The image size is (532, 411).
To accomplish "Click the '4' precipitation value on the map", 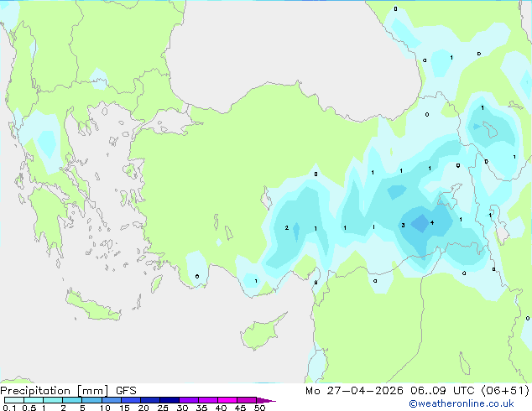I will click(x=432, y=223).
